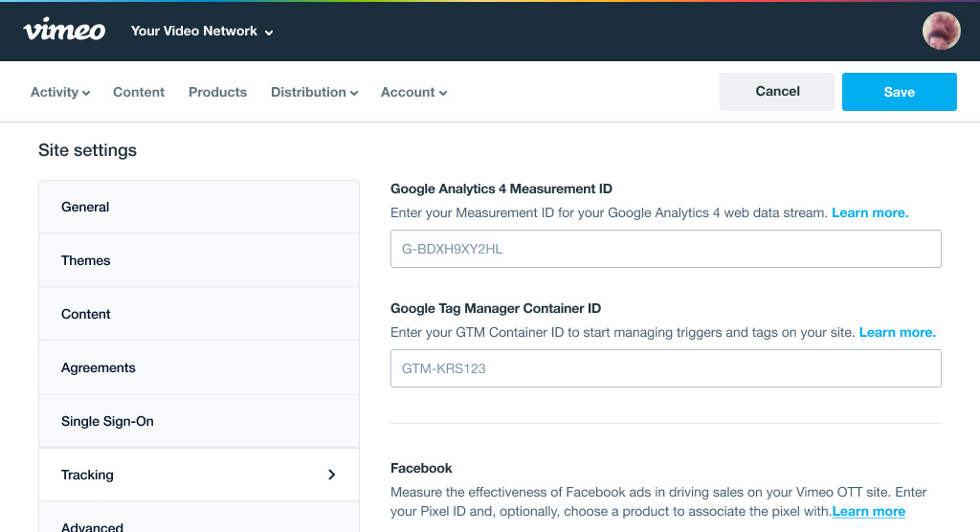This screenshot has width=980, height=532.
Task: Expand the Distribution menu
Action: click(x=314, y=92)
